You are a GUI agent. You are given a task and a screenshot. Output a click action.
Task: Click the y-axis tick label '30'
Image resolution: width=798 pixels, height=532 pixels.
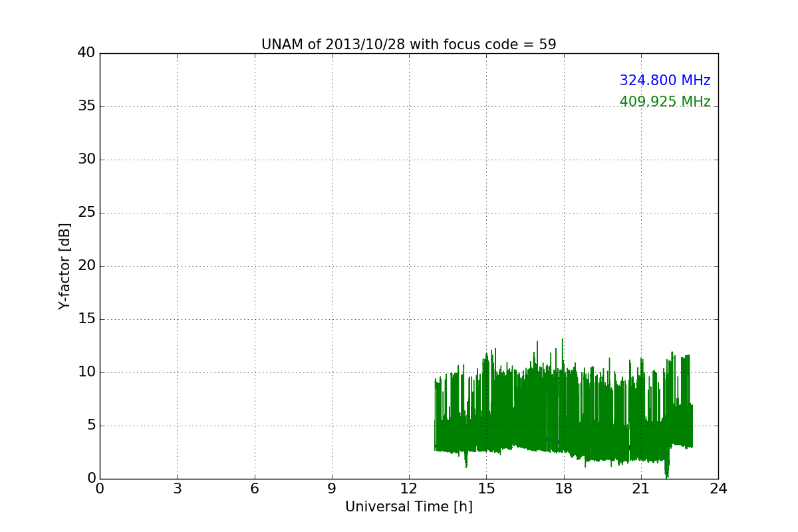click(86, 160)
